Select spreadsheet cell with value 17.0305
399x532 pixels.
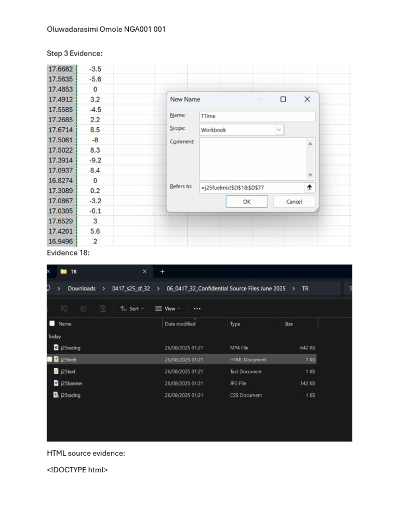click(61, 211)
